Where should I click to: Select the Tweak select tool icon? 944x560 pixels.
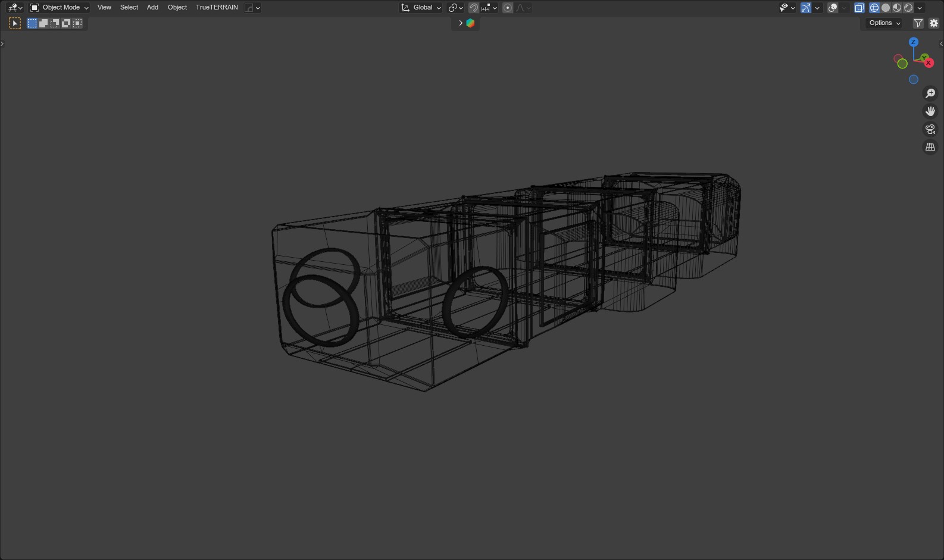point(15,23)
